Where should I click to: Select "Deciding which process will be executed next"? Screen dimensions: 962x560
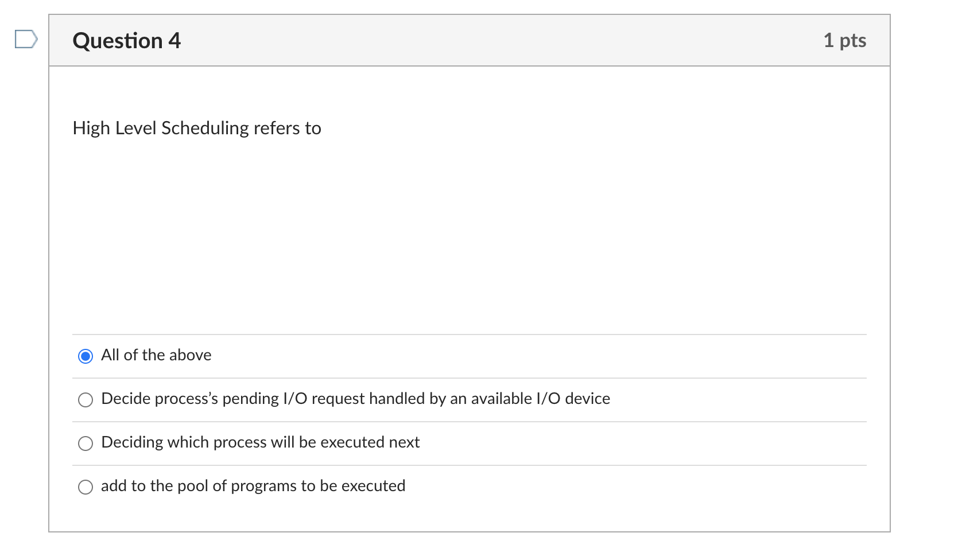point(86,444)
